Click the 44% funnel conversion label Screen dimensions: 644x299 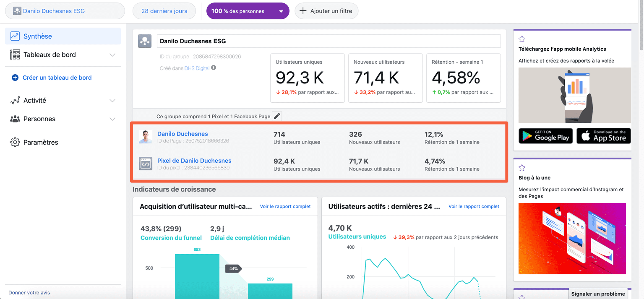coord(233,269)
